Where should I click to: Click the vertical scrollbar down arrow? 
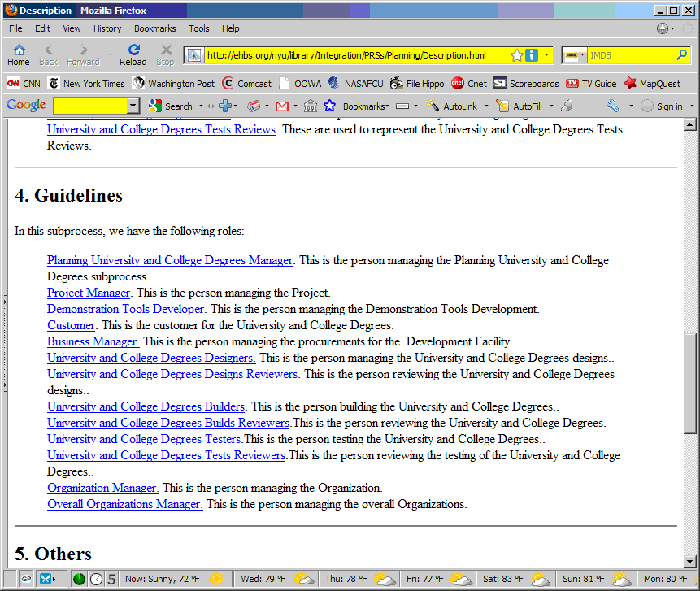point(689,562)
